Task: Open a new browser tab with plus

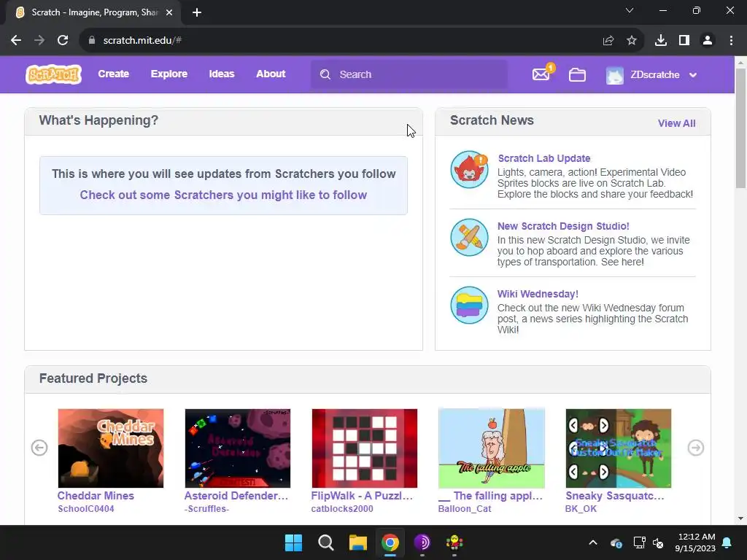Action: pyautogui.click(x=197, y=12)
